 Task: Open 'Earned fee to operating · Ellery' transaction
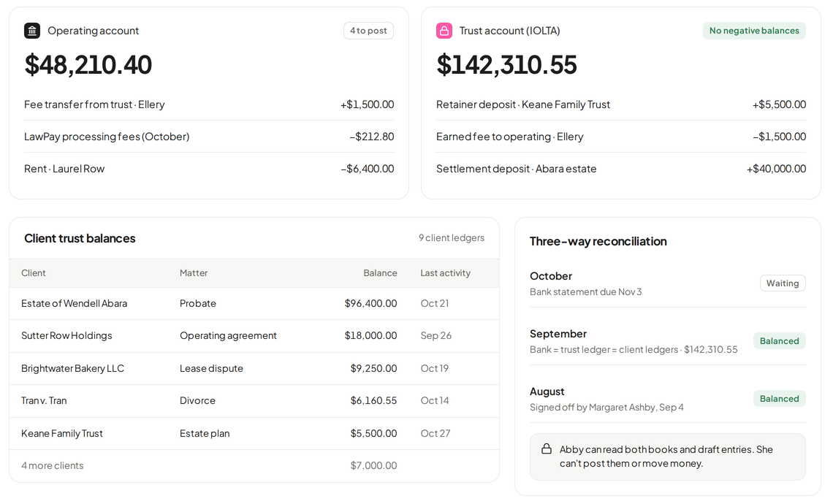click(621, 137)
